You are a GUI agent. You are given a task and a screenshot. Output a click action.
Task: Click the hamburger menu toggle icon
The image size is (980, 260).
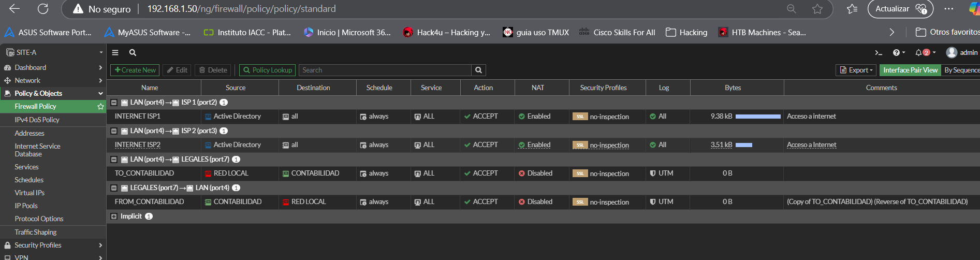click(x=115, y=52)
